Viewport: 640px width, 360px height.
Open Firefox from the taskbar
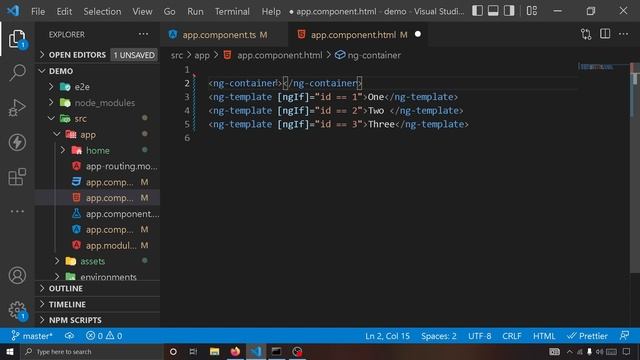point(235,351)
